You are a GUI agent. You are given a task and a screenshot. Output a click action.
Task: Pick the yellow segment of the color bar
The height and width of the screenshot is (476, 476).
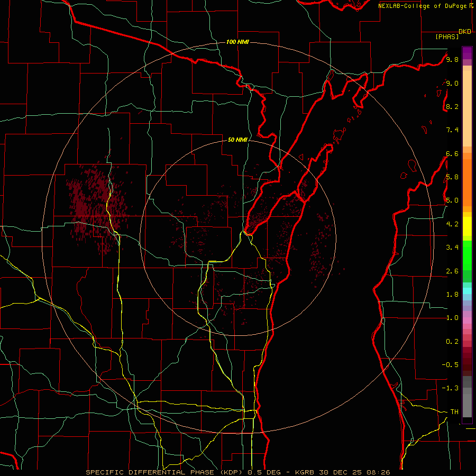tap(467, 226)
